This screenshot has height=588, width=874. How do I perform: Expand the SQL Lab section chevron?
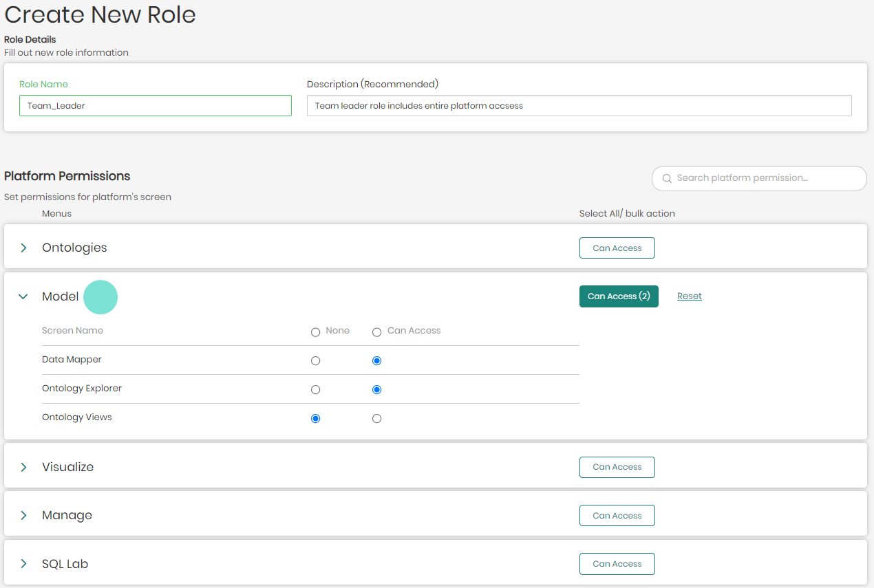(x=23, y=564)
